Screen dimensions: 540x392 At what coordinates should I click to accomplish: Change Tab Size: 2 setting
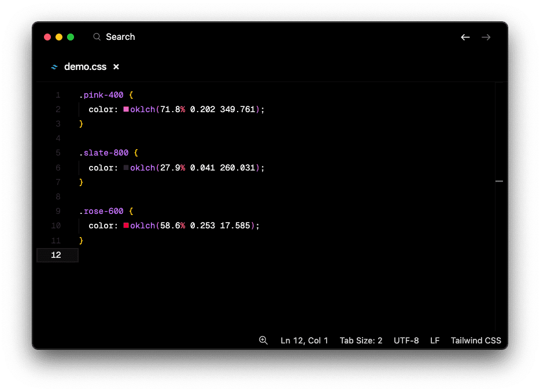pos(361,341)
